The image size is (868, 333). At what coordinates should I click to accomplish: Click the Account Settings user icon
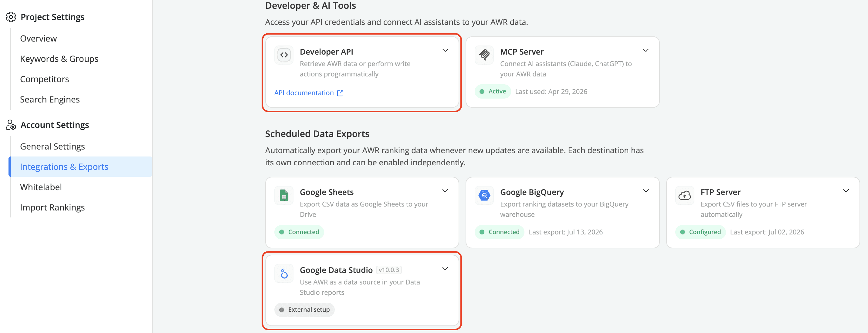11,125
